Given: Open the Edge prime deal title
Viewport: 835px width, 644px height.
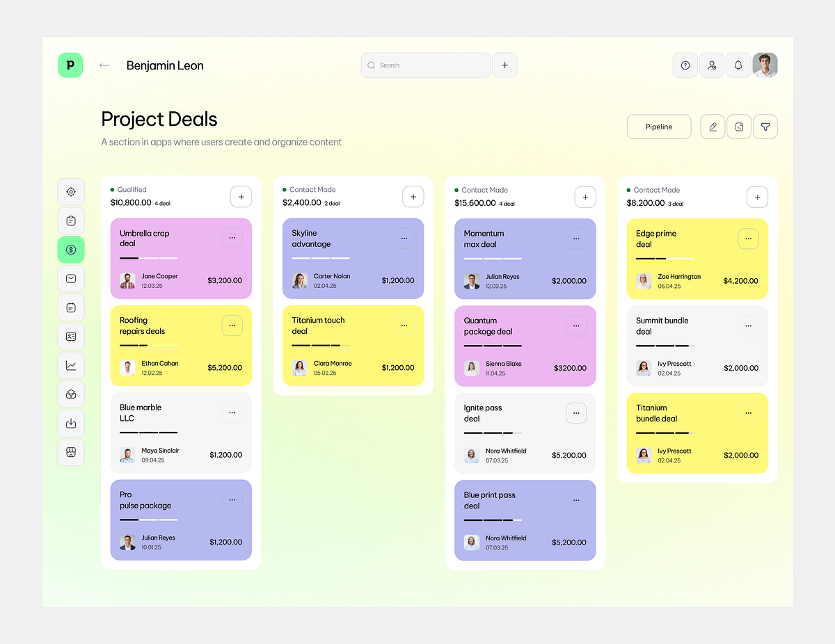Looking at the screenshot, I should point(656,239).
